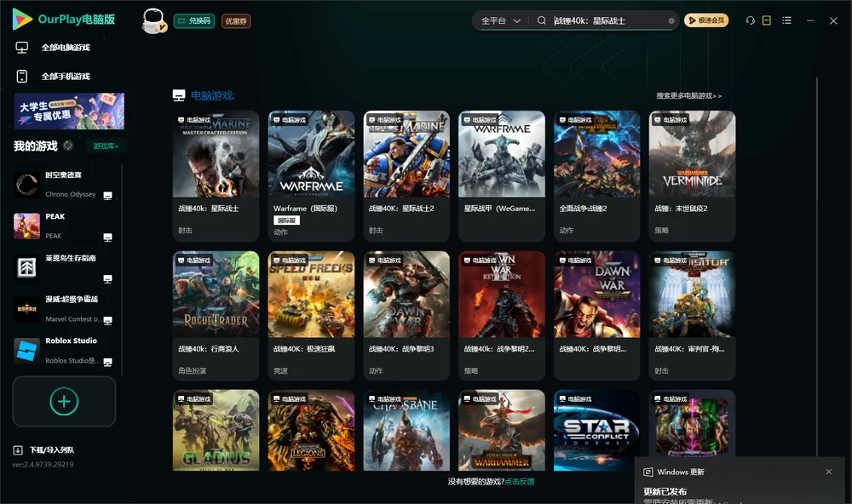Click the PC icon on the PEAK row
Image resolution: width=852 pixels, height=504 pixels.
point(107,238)
